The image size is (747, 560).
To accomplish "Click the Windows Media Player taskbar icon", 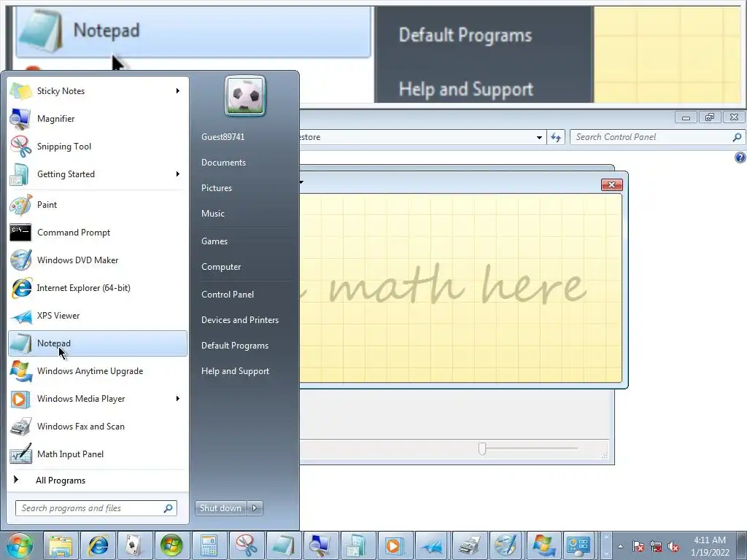I will click(x=395, y=545).
